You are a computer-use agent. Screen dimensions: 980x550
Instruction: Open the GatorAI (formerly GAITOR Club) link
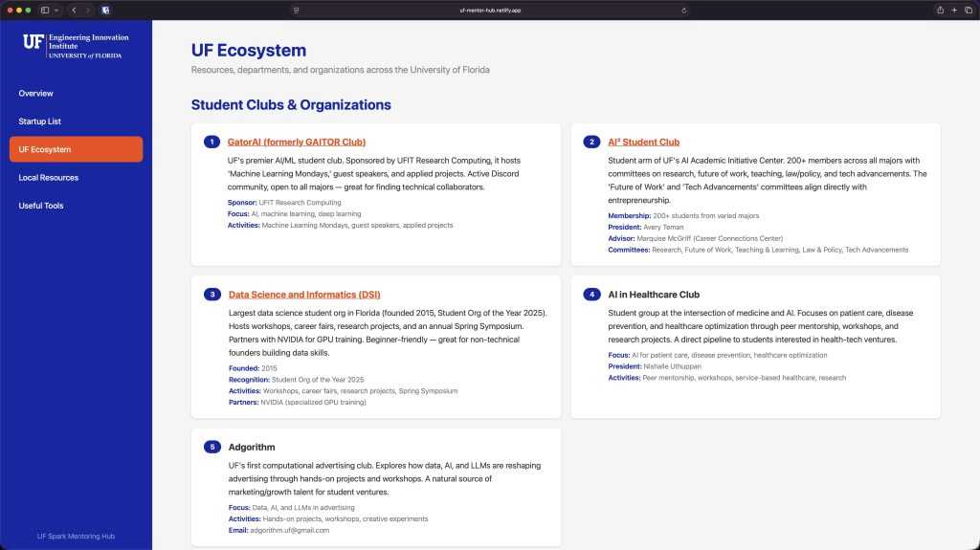(297, 143)
